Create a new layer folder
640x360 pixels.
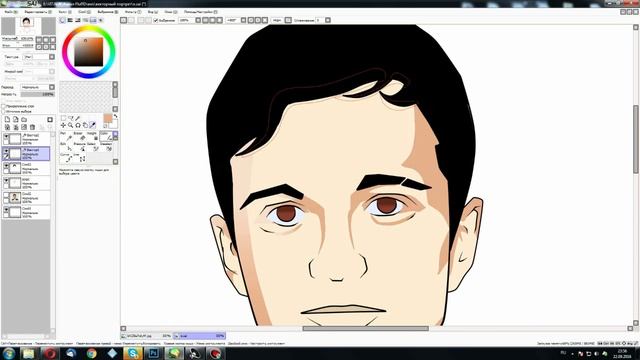24,120
